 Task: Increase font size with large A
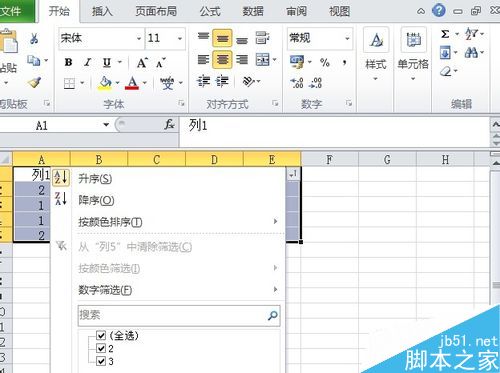tap(142, 62)
